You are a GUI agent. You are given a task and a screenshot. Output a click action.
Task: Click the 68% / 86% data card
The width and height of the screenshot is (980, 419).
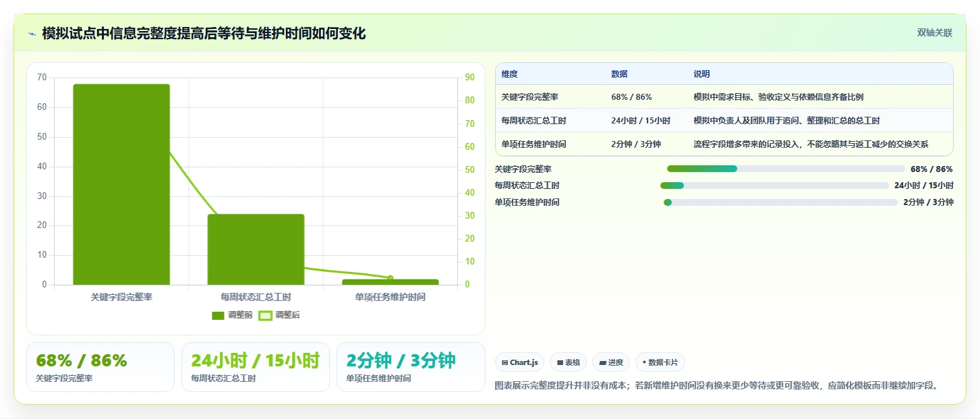[x=100, y=367]
